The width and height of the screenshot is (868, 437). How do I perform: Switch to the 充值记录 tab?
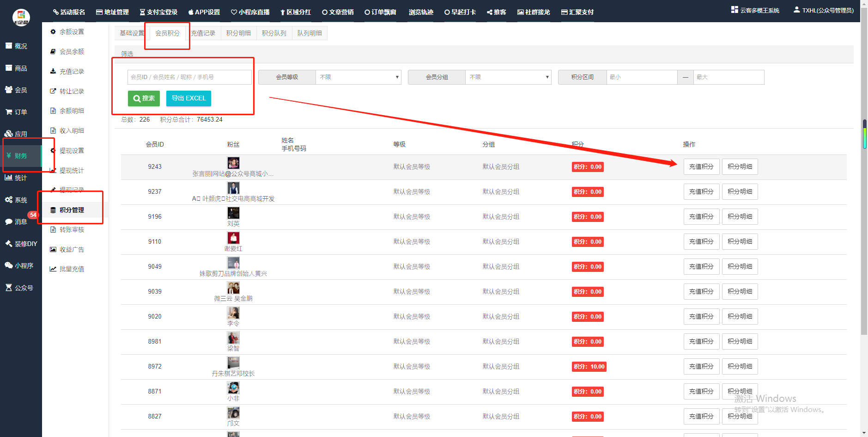(x=203, y=33)
